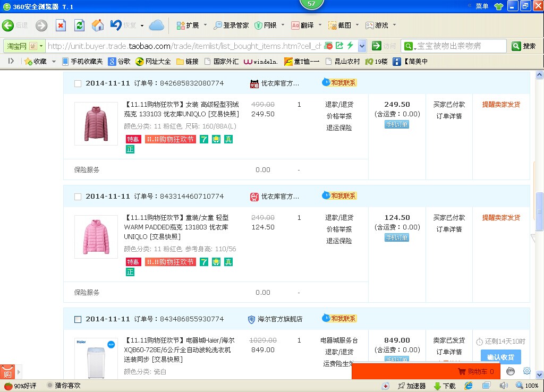The width and height of the screenshot is (544, 392).
Task: Click 提醒卖家发货 for the 249.50 order
Action: tap(501, 105)
